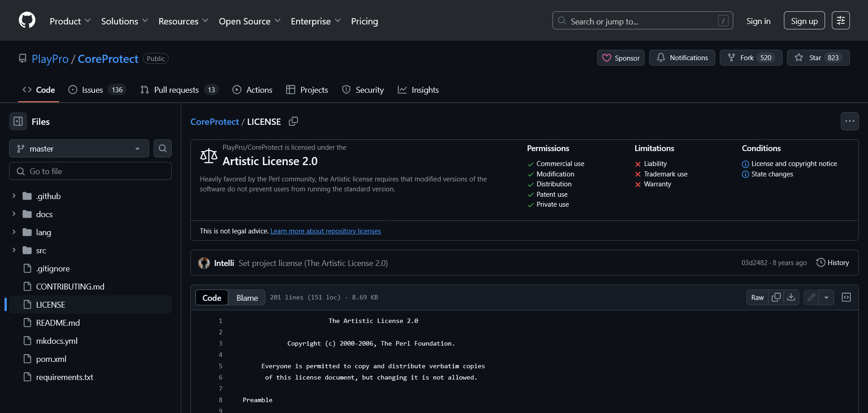Search this repository's files

tap(163, 148)
